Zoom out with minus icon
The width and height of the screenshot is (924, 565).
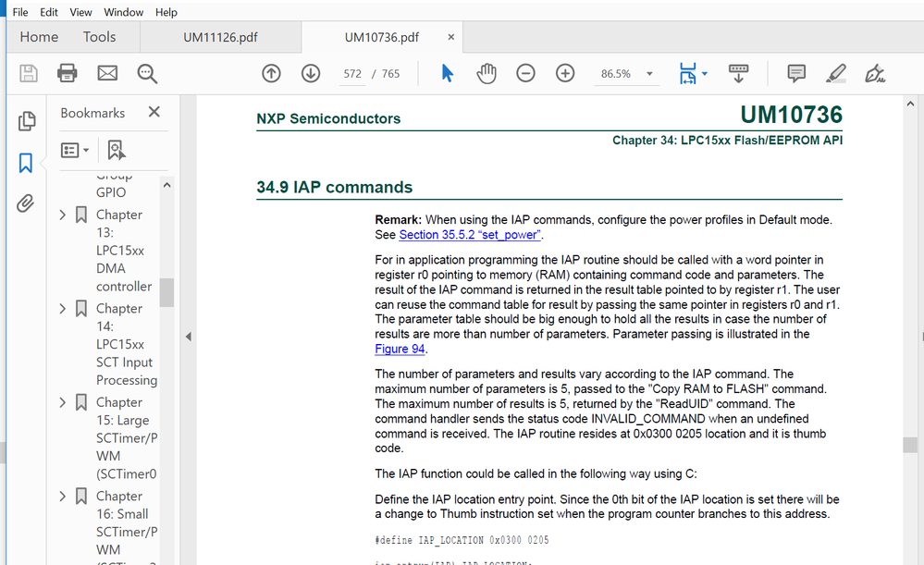[x=525, y=74]
